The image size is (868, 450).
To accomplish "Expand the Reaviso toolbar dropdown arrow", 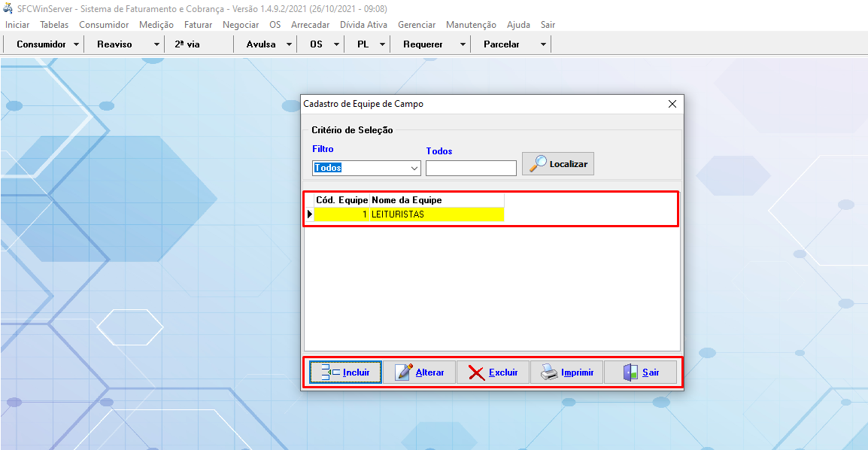I will (156, 44).
